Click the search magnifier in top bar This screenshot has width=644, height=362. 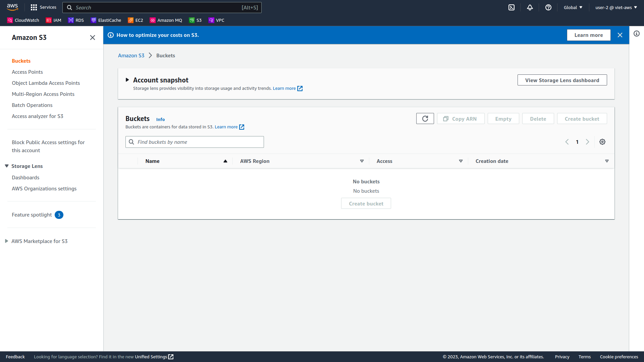[69, 7]
